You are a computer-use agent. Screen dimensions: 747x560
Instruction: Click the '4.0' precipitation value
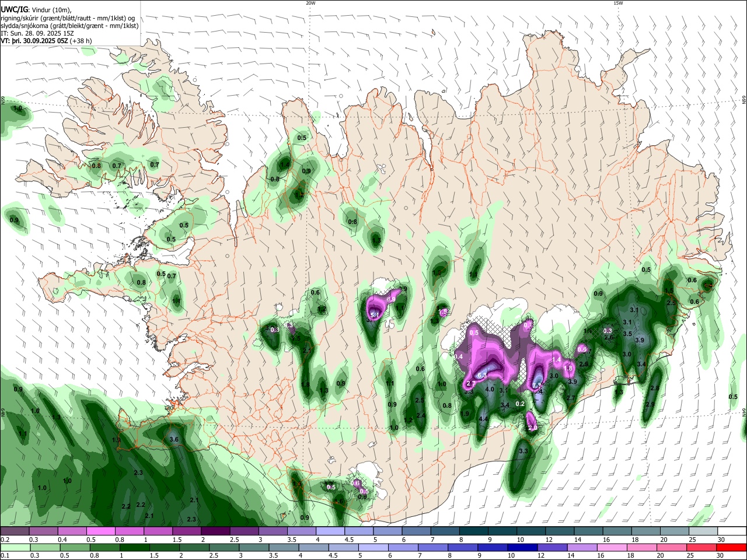(x=490, y=389)
